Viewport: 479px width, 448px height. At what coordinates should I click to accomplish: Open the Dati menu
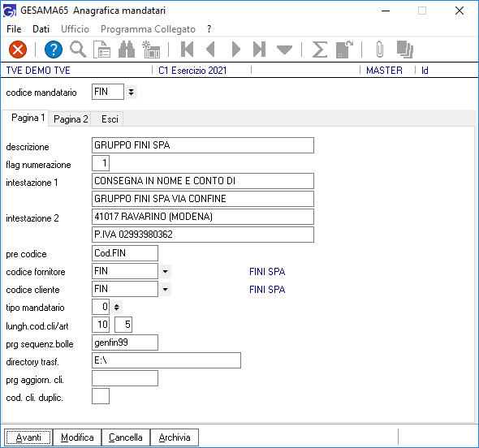pos(41,29)
